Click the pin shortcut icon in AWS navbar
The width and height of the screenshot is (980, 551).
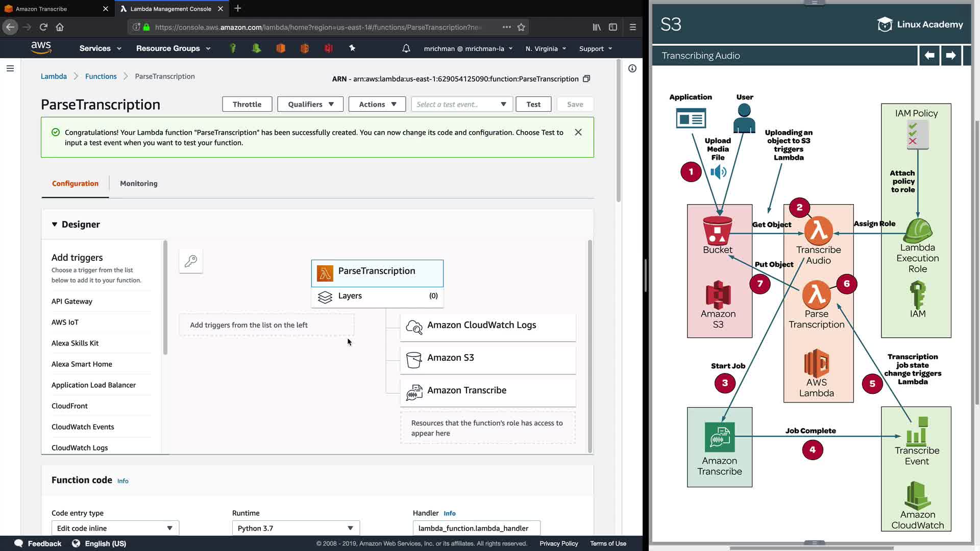tap(352, 48)
